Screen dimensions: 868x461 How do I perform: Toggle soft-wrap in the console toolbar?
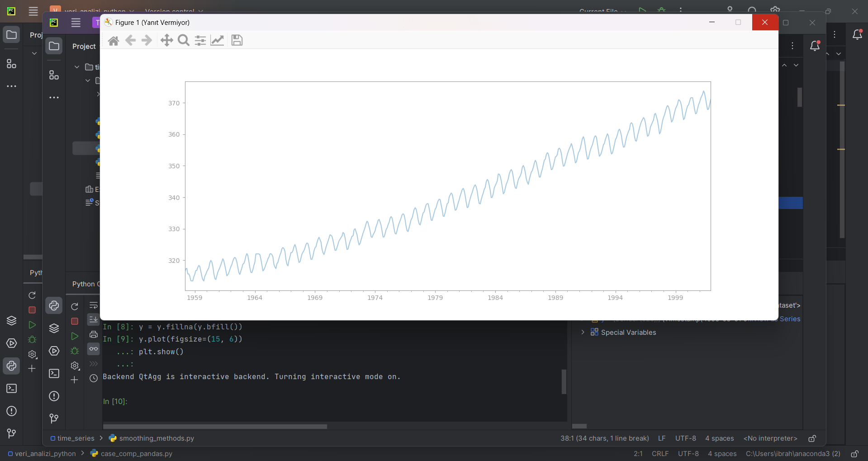(94, 305)
